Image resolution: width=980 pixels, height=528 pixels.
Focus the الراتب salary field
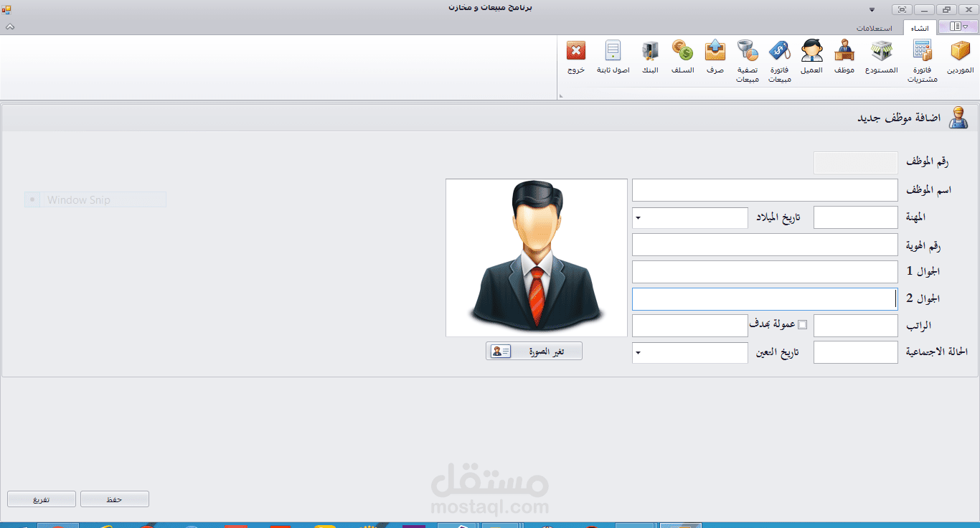[x=856, y=326]
